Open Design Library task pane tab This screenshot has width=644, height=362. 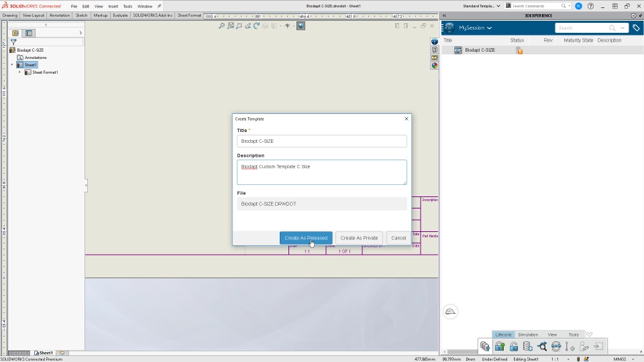pyautogui.click(x=435, y=50)
